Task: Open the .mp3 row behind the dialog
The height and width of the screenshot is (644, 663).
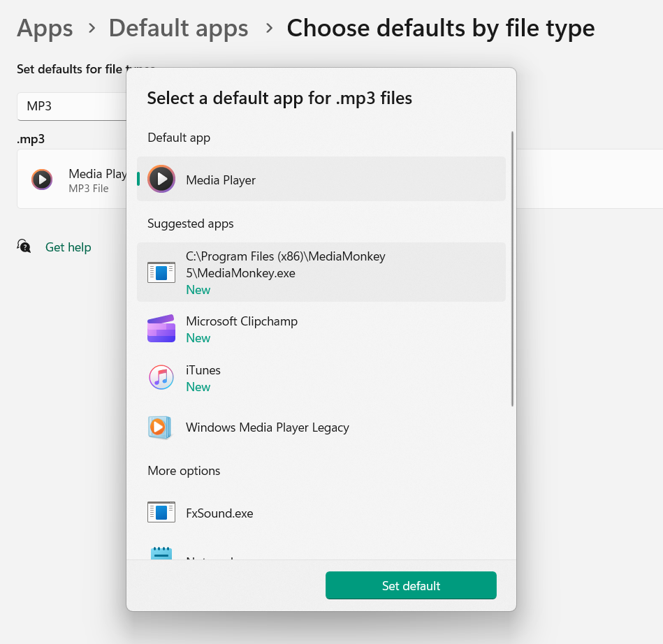Action: pos(70,180)
